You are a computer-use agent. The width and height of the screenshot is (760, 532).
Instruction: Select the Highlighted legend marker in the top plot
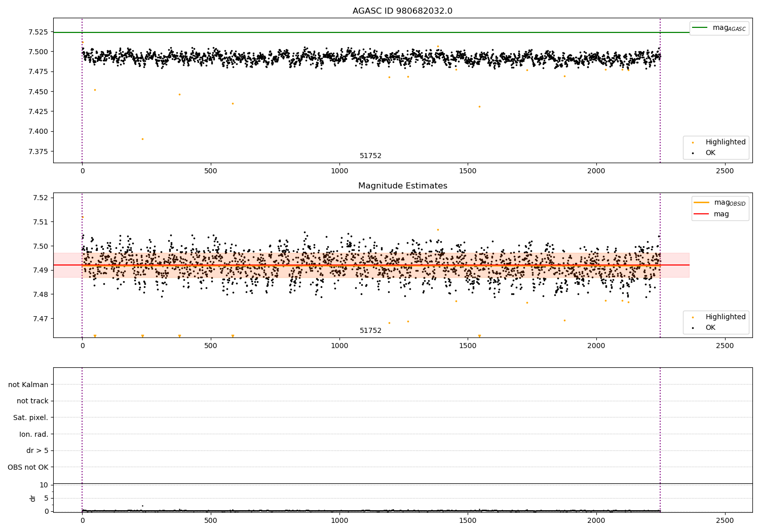pyautogui.click(x=693, y=142)
